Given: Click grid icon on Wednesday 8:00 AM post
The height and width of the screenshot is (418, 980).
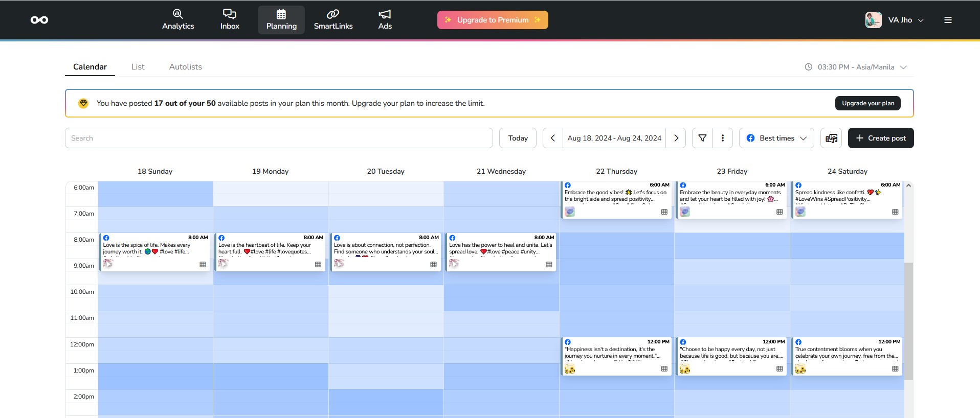Looking at the screenshot, I should pyautogui.click(x=549, y=264).
